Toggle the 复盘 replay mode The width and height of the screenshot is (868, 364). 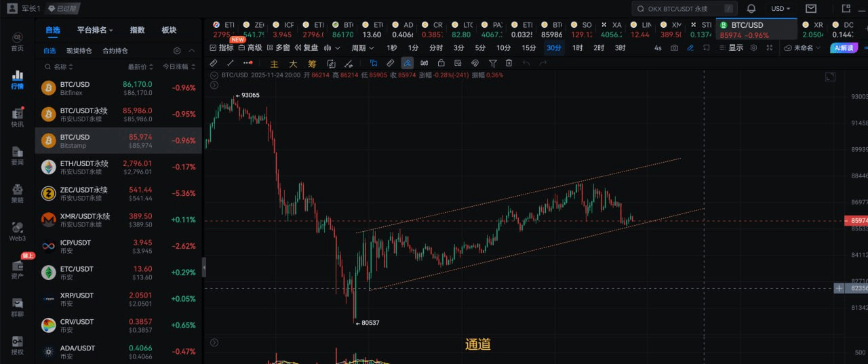(306, 48)
